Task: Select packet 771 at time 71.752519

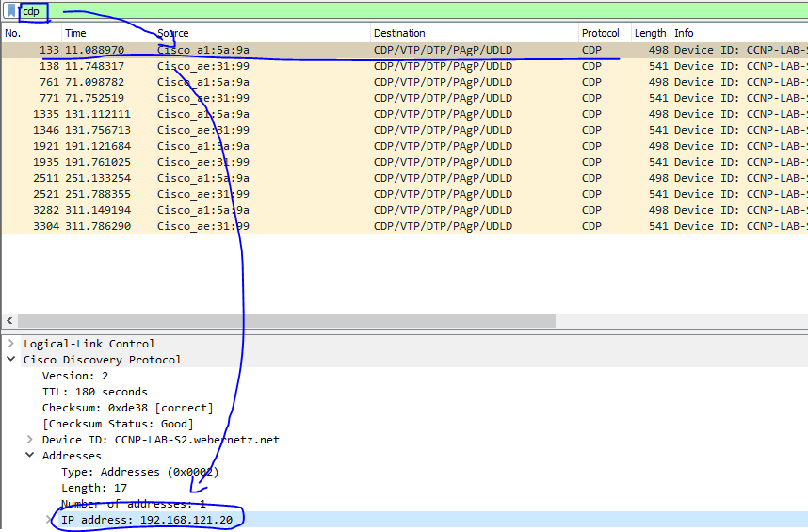Action: coord(405,98)
